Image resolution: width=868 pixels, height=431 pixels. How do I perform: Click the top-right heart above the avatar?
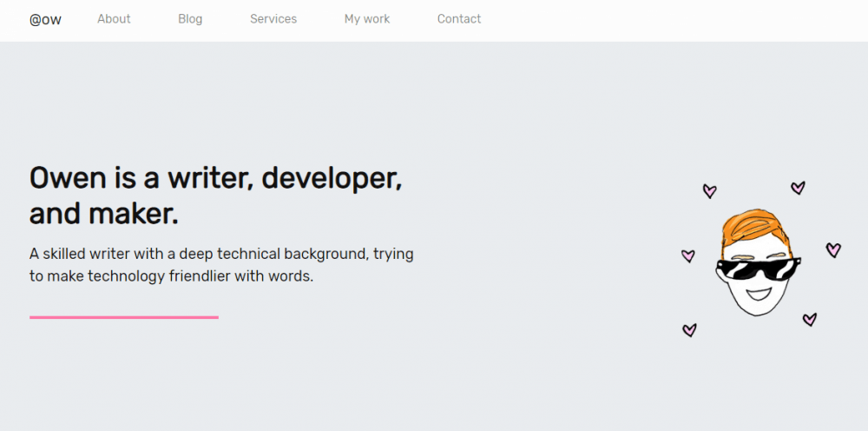[x=798, y=188]
